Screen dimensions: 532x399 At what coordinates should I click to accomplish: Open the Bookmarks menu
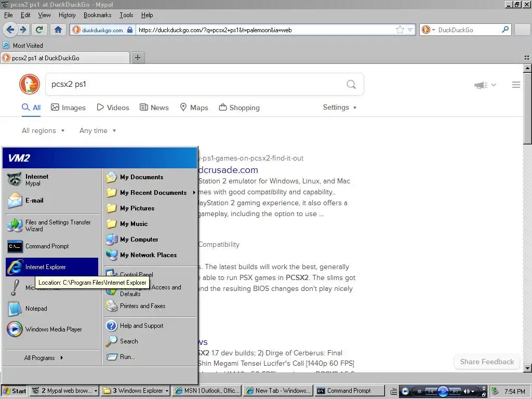(97, 15)
